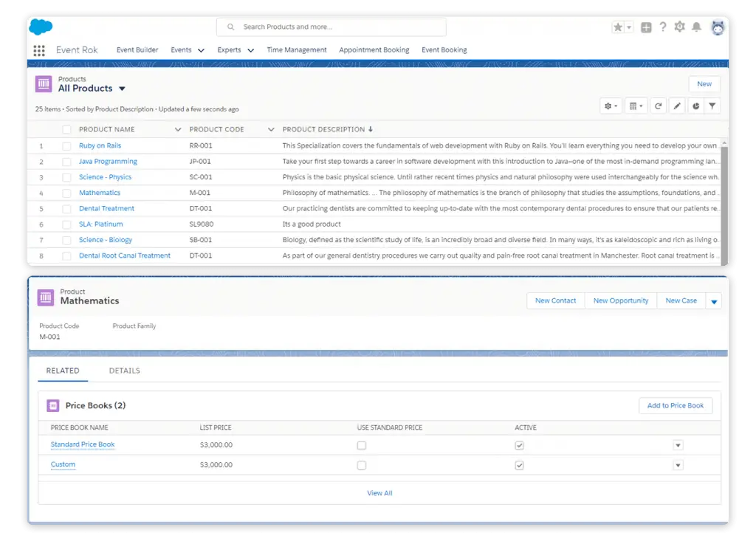Expand the Events nav menu chevron
Viewport: 756px width, 536px height.
point(201,50)
